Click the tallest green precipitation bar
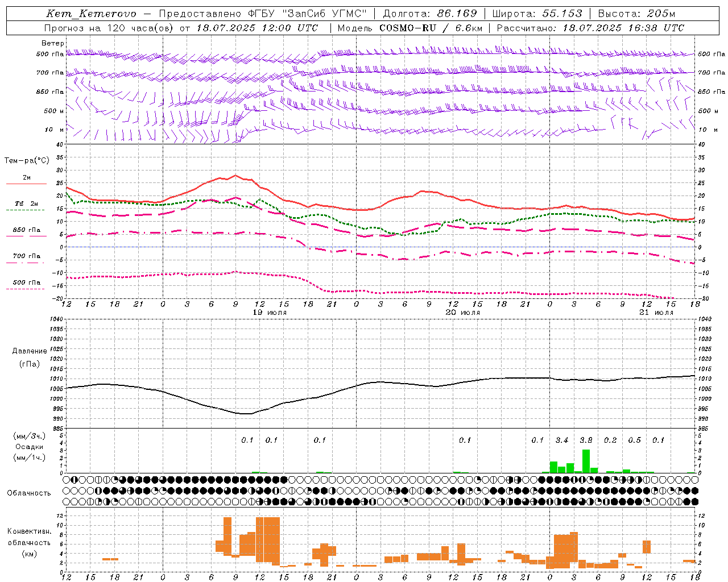This screenshot has width=728, height=582. (x=586, y=461)
